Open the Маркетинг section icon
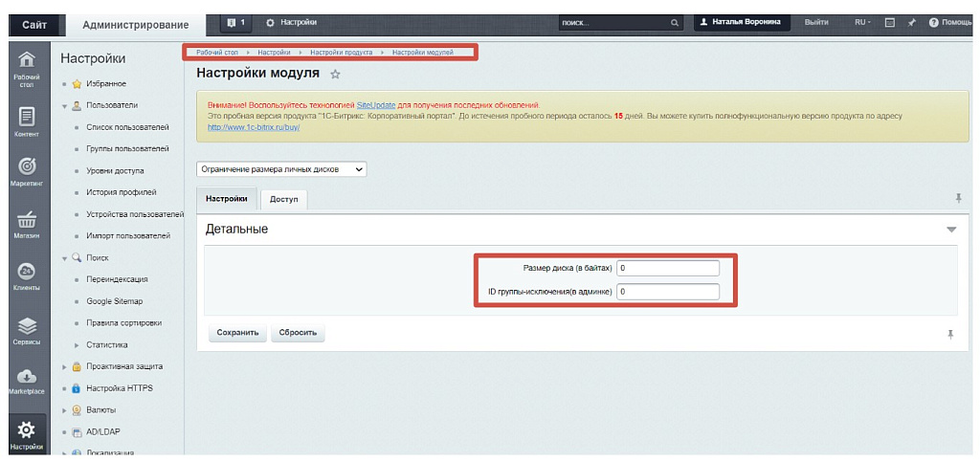The image size is (980, 462). 27,171
